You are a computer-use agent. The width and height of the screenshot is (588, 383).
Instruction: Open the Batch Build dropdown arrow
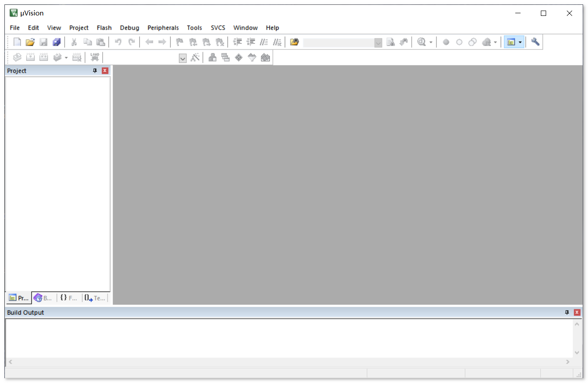tap(66, 57)
